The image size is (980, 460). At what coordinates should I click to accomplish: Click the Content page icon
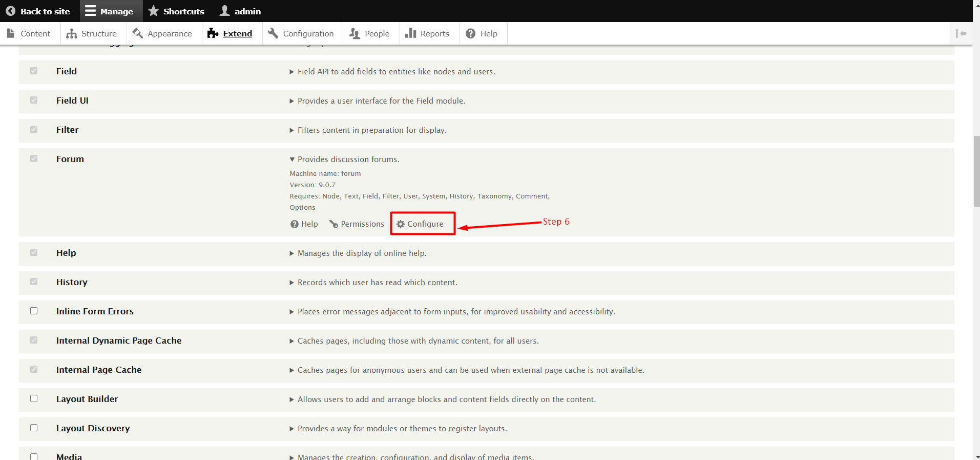point(11,33)
